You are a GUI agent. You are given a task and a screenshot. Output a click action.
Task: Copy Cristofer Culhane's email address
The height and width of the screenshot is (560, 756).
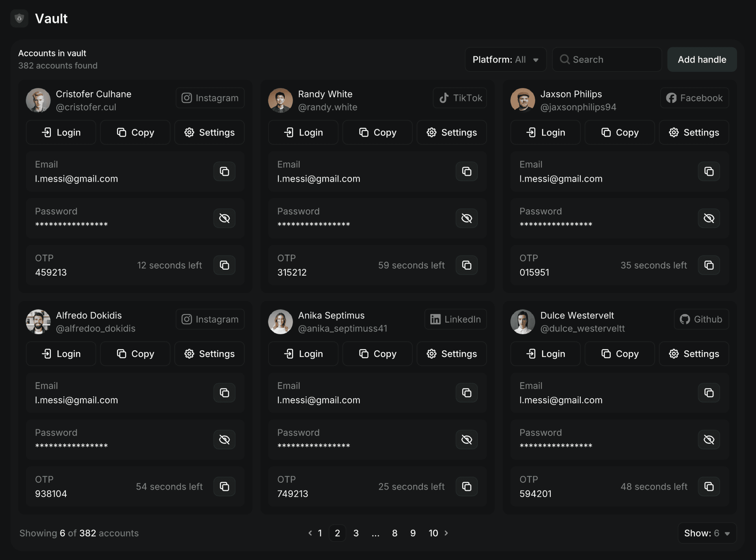point(224,171)
